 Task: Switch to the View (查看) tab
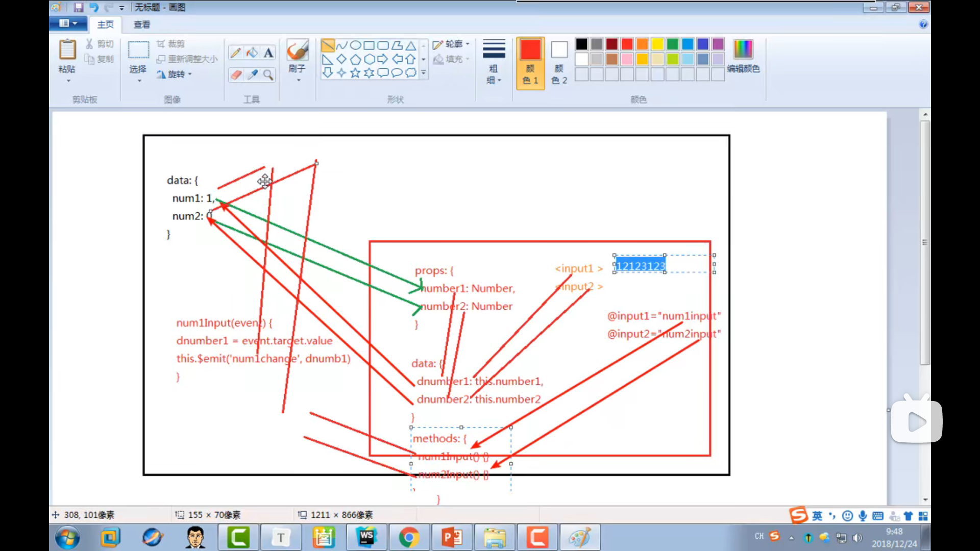142,24
